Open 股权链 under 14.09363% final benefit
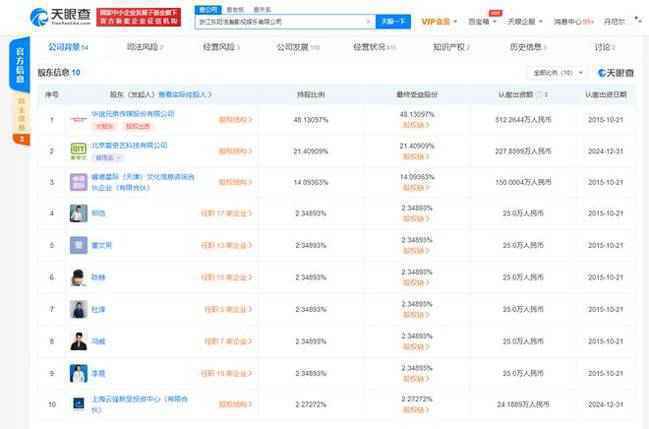The width and height of the screenshot is (649, 429). pyautogui.click(x=416, y=188)
